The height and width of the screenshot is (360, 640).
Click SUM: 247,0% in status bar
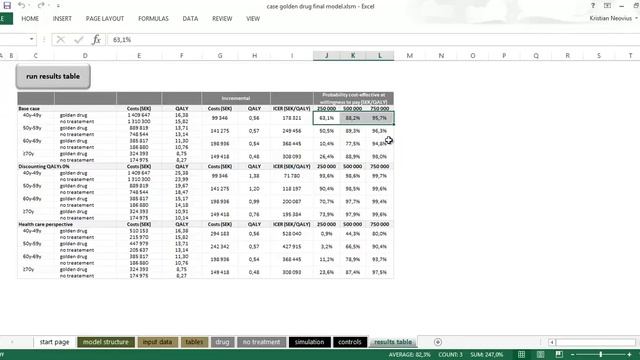tap(487, 355)
